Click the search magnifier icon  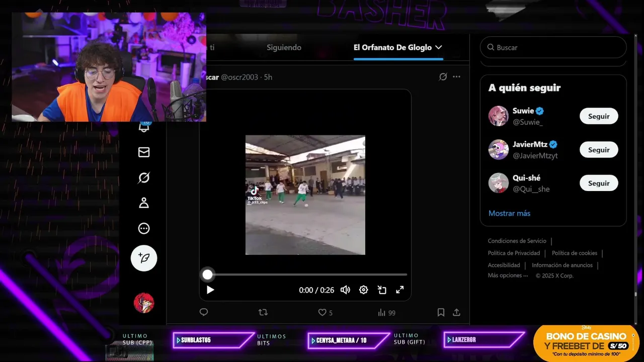tap(491, 47)
